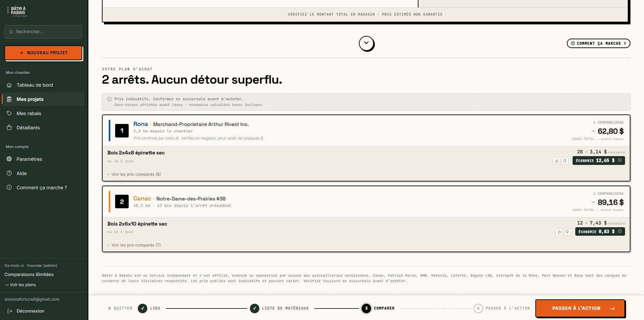Quit the wizard with Quitter
This screenshot has width=644, height=320.
coord(120,308)
